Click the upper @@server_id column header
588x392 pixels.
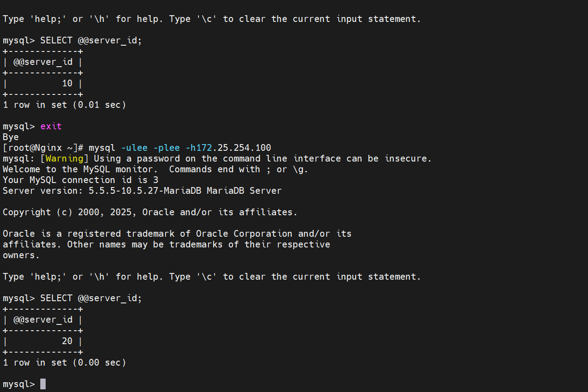click(43, 62)
